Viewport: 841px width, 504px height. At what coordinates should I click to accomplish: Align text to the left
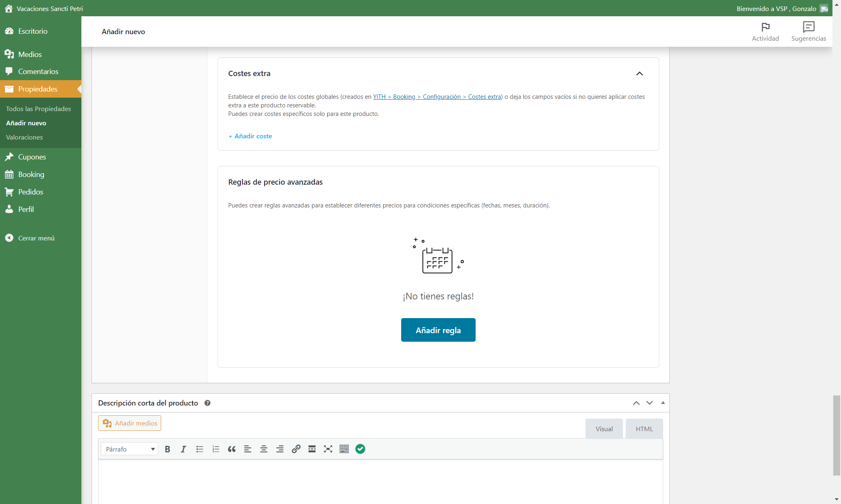click(x=248, y=449)
